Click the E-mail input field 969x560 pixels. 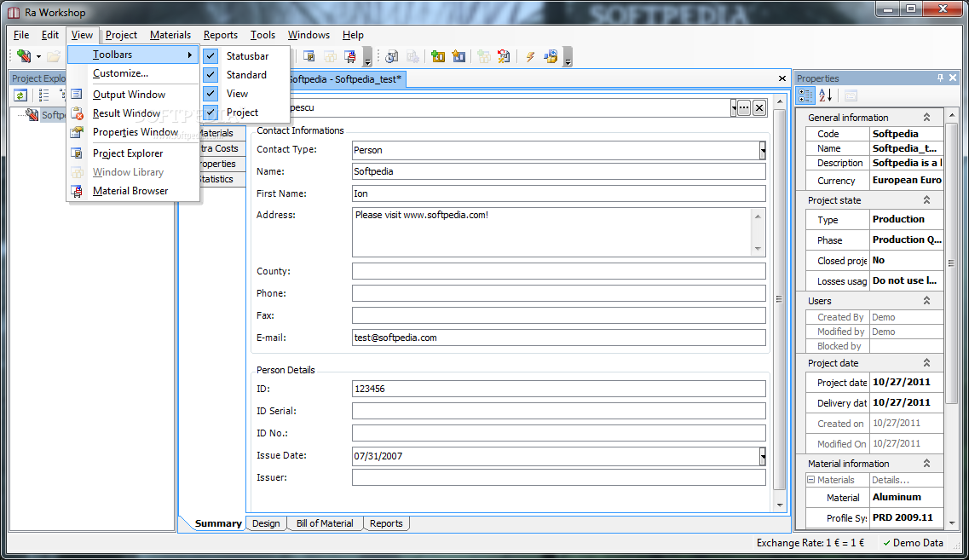559,338
